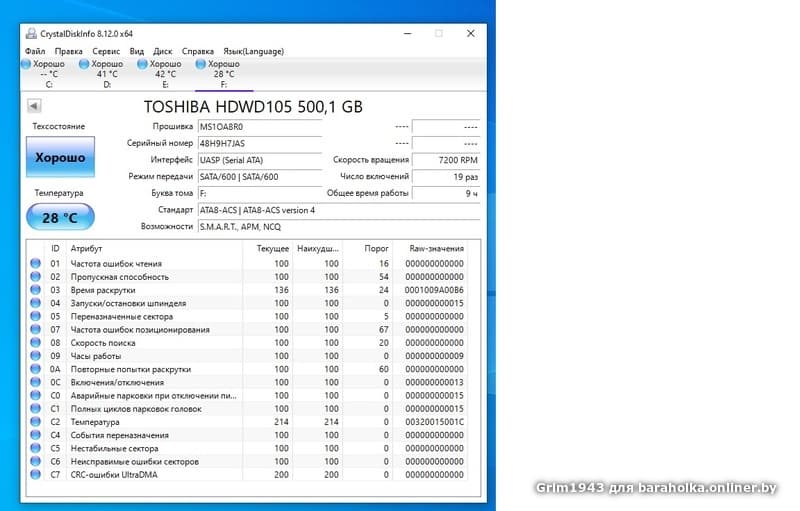Click raw value 00320015001C

[434, 422]
